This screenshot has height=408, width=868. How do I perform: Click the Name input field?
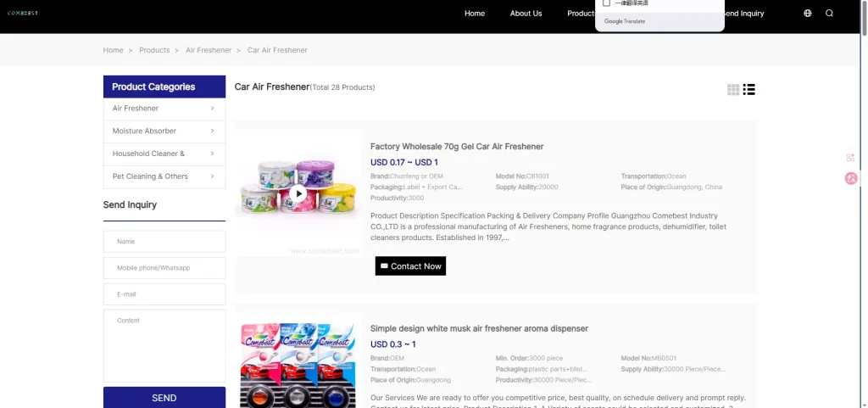(164, 242)
